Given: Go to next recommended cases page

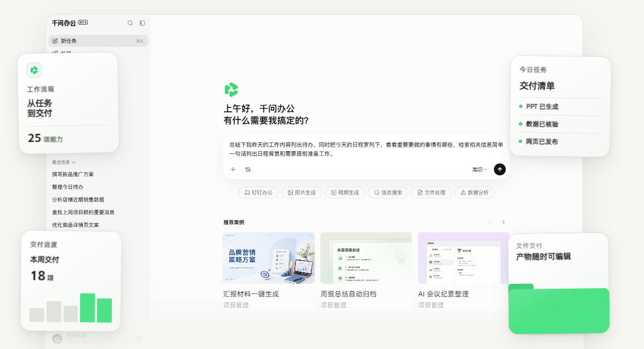Looking at the screenshot, I should tap(503, 222).
